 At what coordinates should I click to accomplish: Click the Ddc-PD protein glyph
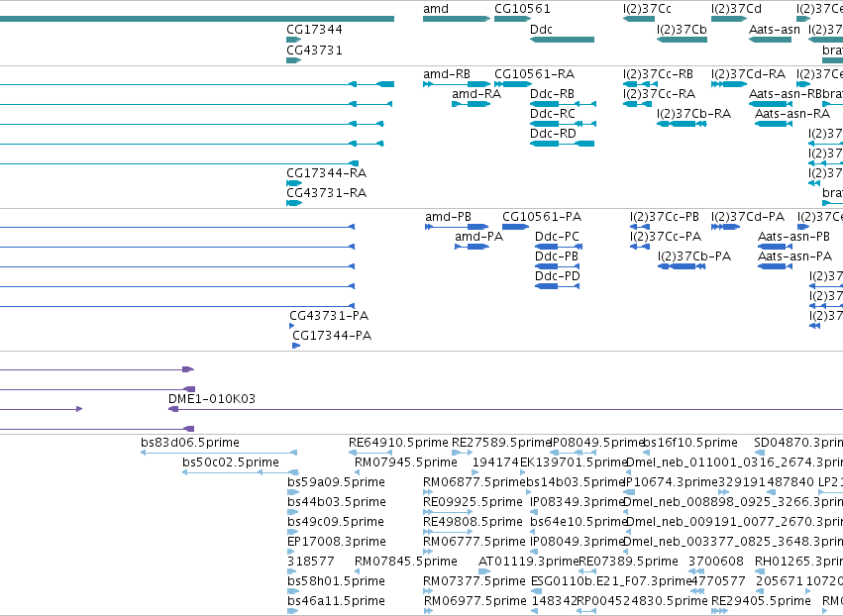557,286
